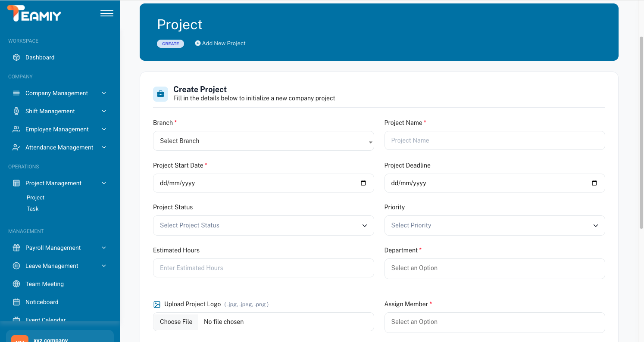This screenshot has width=644, height=342.
Task: Click the Dashboard cube icon
Action: click(x=16, y=57)
